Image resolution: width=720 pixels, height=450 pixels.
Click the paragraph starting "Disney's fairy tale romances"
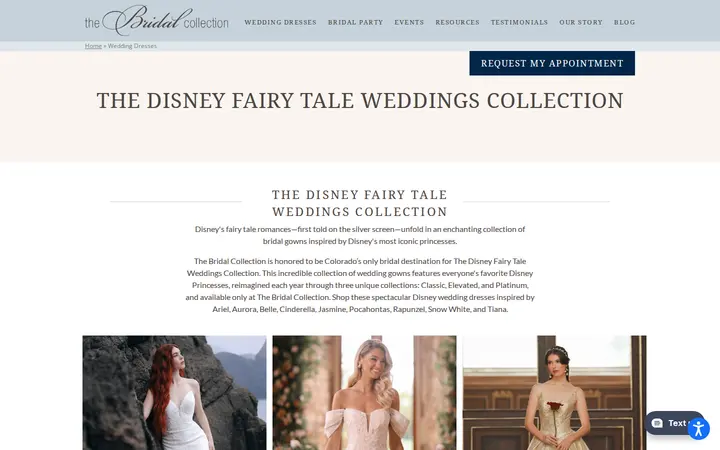pyautogui.click(x=360, y=235)
